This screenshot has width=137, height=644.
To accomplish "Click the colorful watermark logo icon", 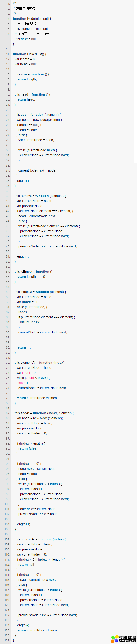I will point(115,639).
